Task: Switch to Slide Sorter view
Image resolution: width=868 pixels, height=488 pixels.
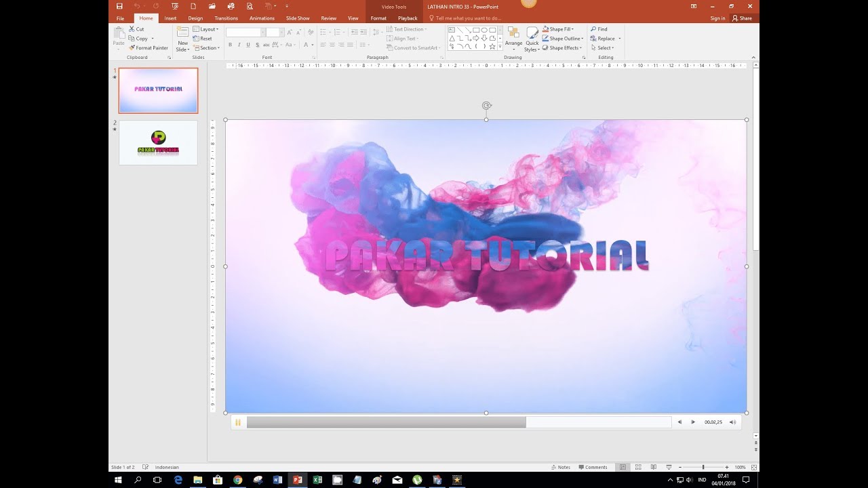Action: (638, 467)
